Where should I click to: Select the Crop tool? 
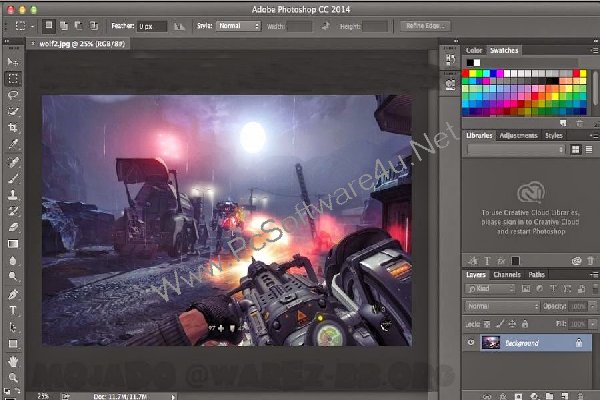pyautogui.click(x=13, y=128)
